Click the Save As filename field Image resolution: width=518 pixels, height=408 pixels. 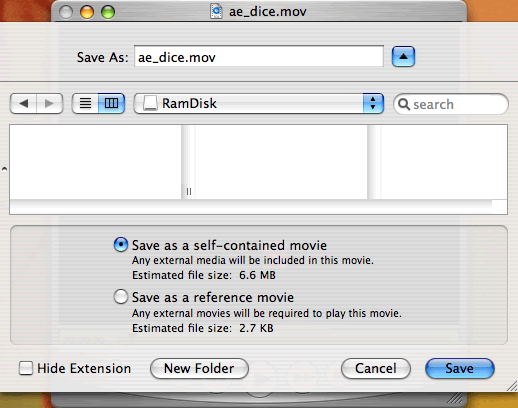pos(259,57)
